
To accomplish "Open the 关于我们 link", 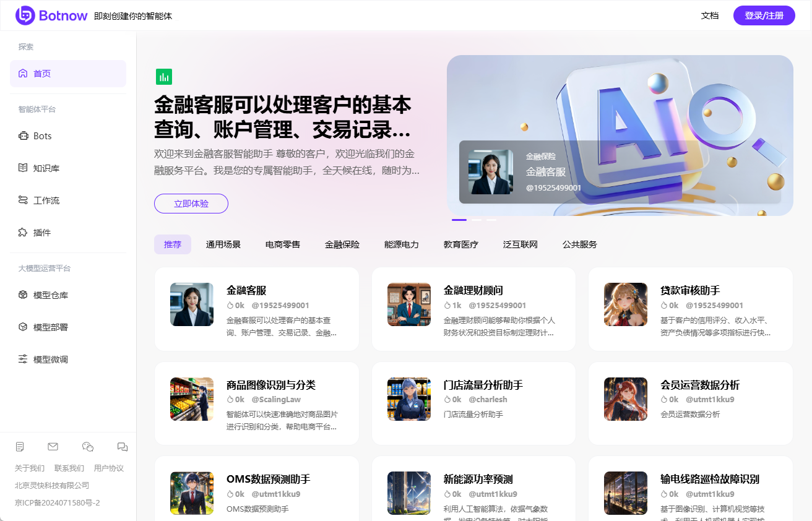I will click(30, 468).
